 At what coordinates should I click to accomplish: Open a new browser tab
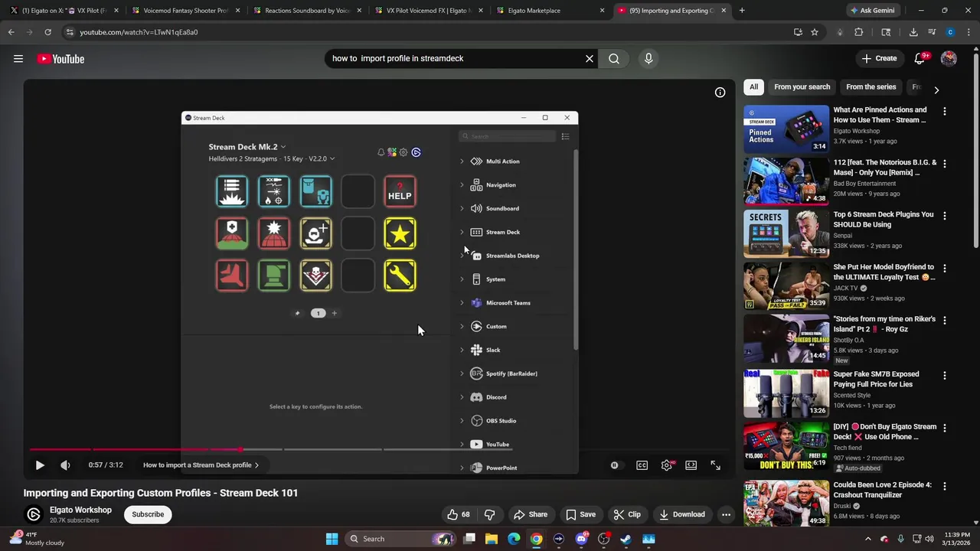pyautogui.click(x=742, y=11)
